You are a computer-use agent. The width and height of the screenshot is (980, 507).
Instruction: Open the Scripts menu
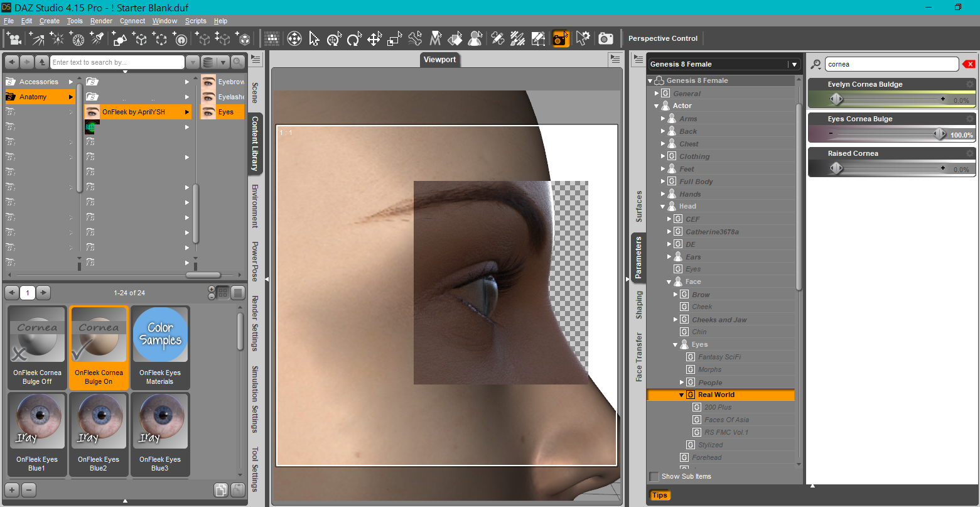click(x=196, y=21)
